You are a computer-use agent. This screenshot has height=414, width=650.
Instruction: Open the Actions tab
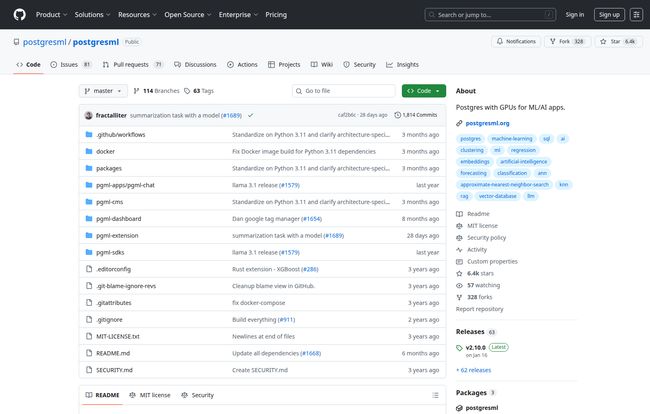pos(243,65)
